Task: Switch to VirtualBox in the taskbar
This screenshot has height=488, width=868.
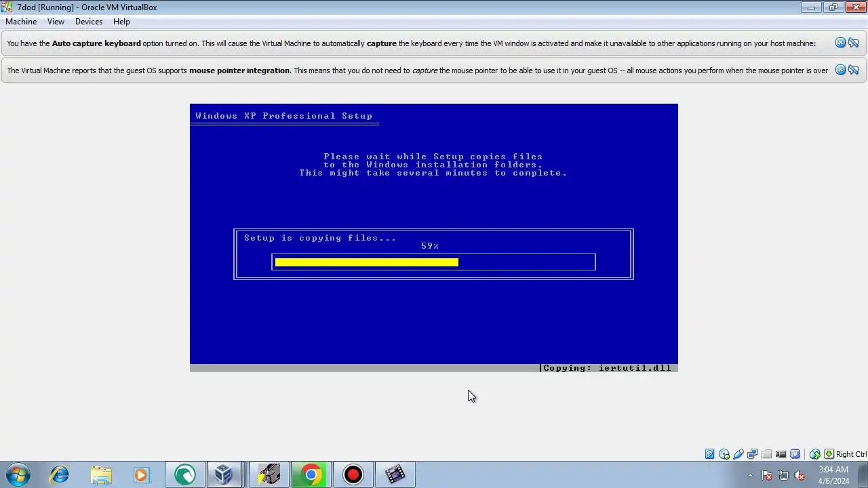Action: point(224,474)
